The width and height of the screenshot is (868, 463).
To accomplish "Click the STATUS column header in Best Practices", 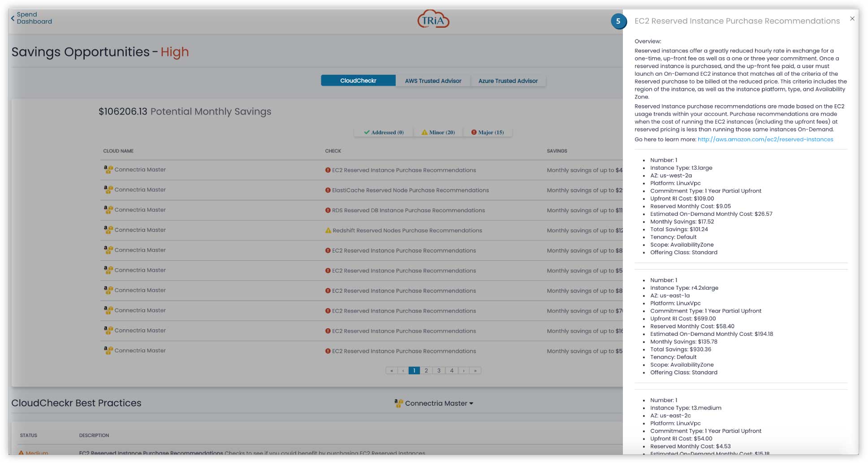I will pyautogui.click(x=28, y=436).
